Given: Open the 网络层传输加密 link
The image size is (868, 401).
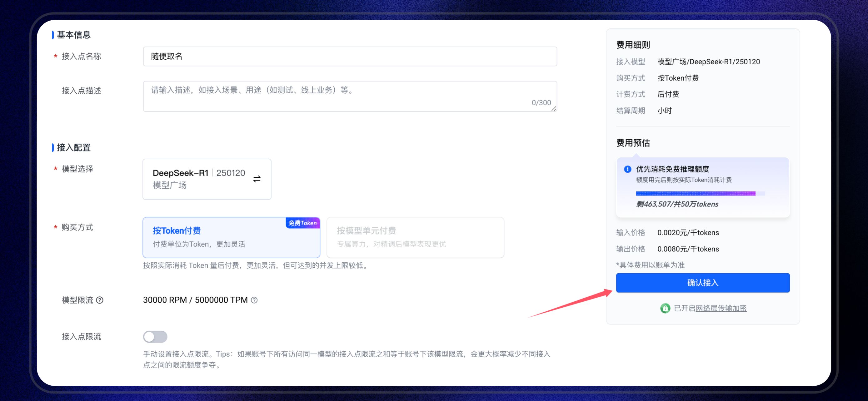Looking at the screenshot, I should pos(721,308).
